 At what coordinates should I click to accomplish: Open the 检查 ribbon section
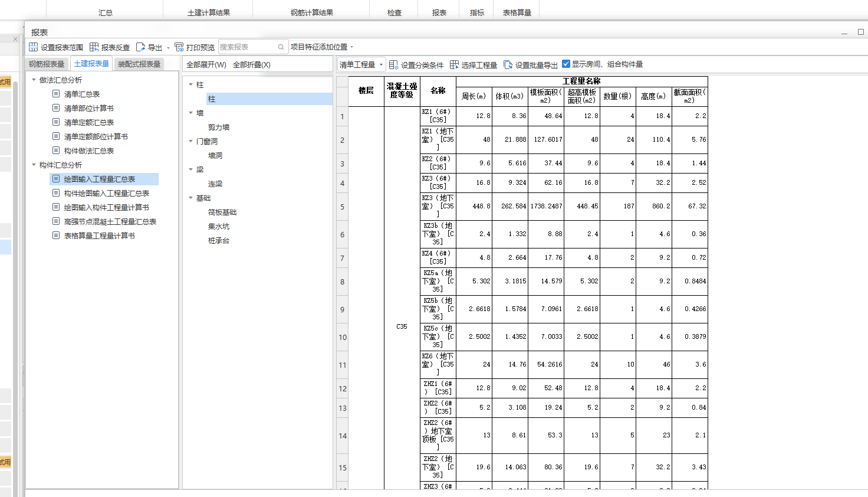tap(394, 12)
